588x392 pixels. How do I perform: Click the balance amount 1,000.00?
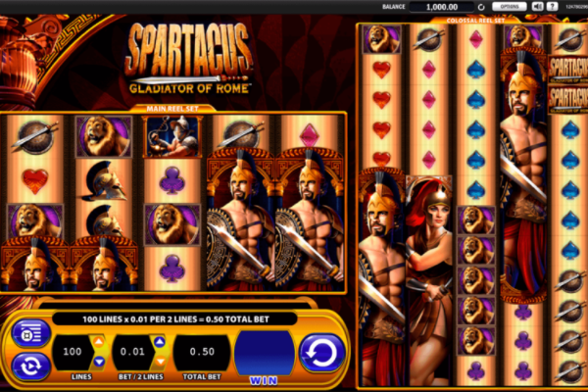tap(442, 7)
